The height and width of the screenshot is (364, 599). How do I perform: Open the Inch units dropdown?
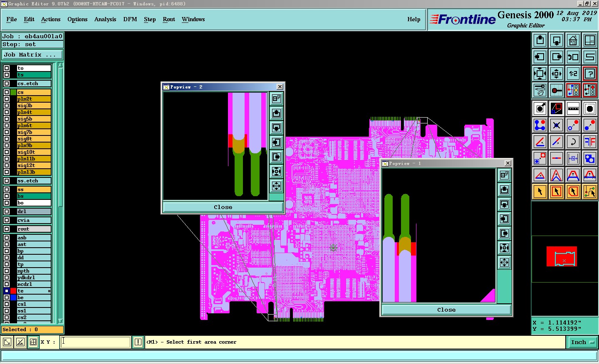[x=583, y=342]
